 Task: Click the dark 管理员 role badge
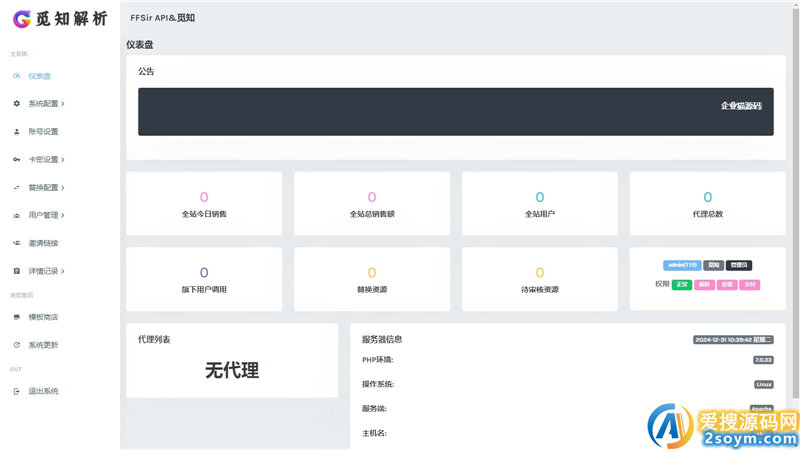pos(738,265)
